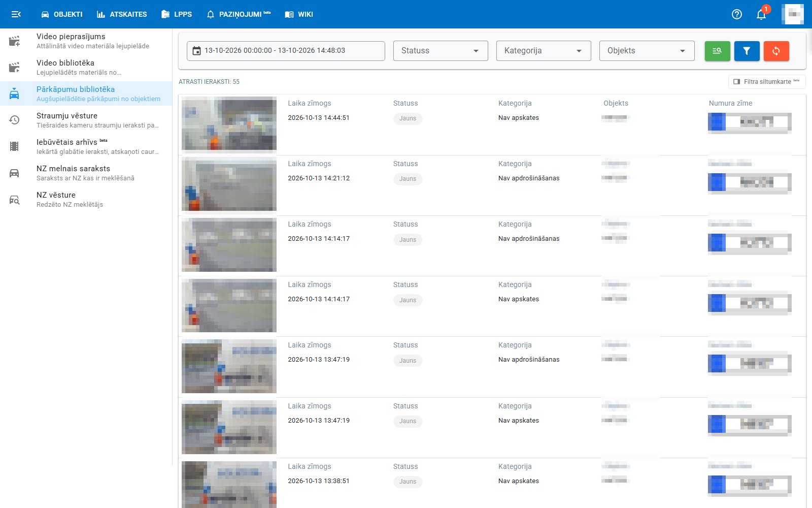Expand the Kategorija dropdown
This screenshot has height=508, width=812.
pos(544,51)
